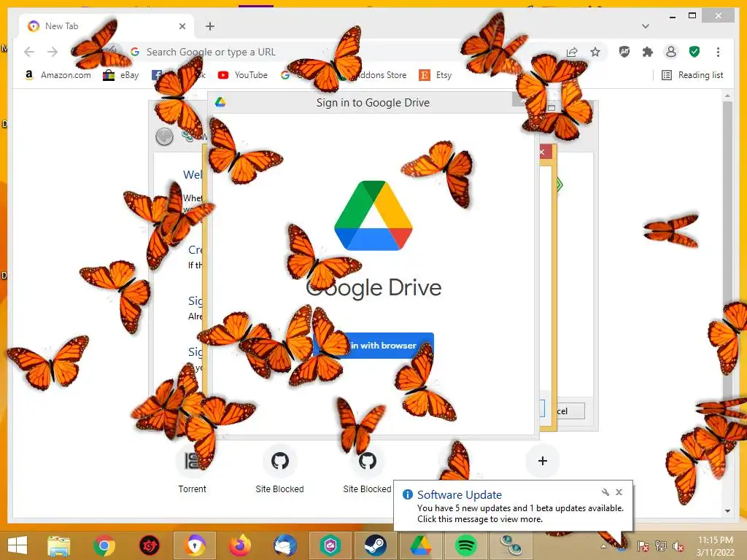This screenshot has width=747, height=560.
Task: Click the scrollbar down arrow
Action: click(x=727, y=511)
